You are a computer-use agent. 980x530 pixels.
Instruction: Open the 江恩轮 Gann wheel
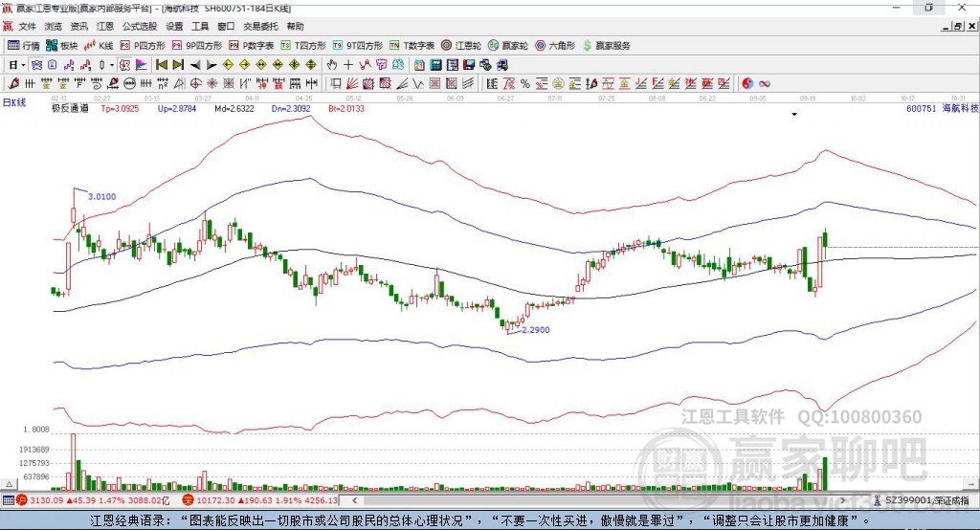tap(461, 46)
